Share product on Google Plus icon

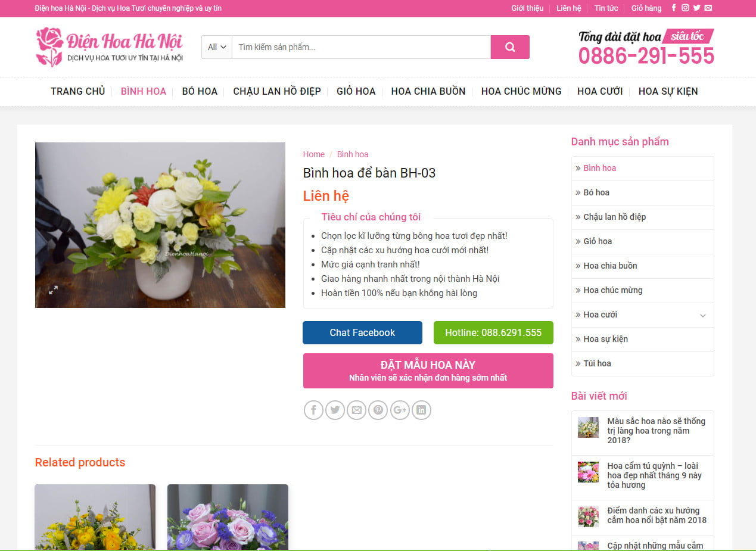(x=400, y=410)
